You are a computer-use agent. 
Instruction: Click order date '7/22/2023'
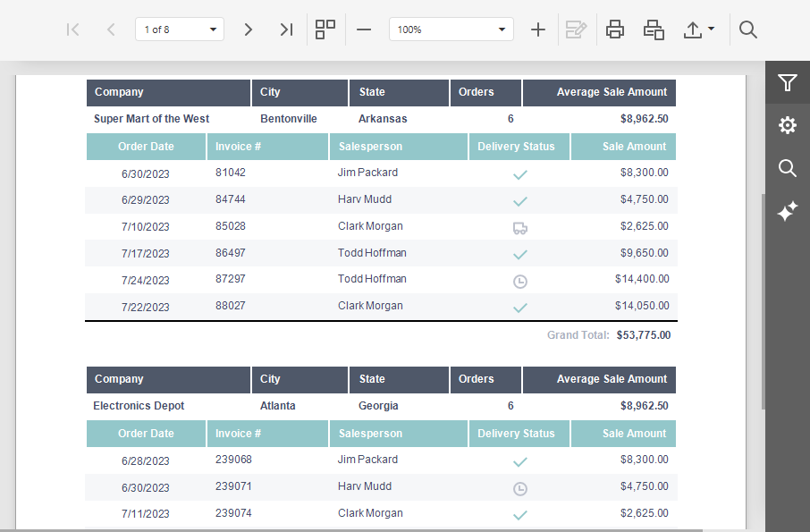[145, 308]
